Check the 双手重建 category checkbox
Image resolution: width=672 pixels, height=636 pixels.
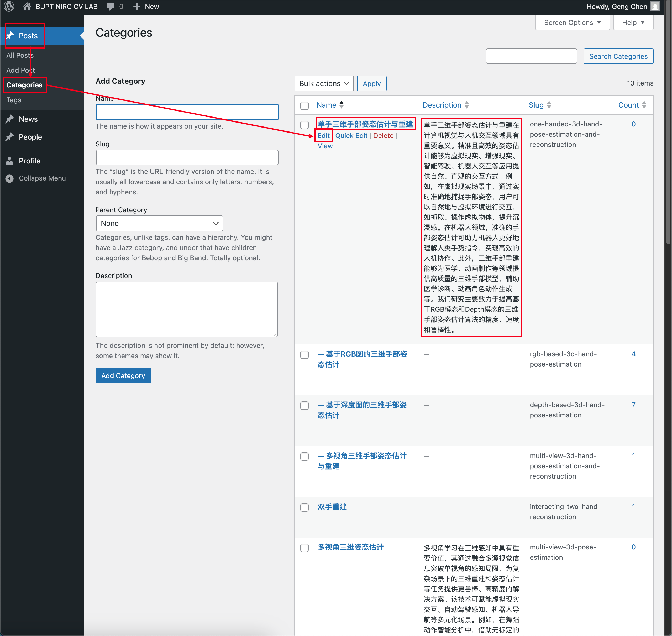pyautogui.click(x=304, y=507)
